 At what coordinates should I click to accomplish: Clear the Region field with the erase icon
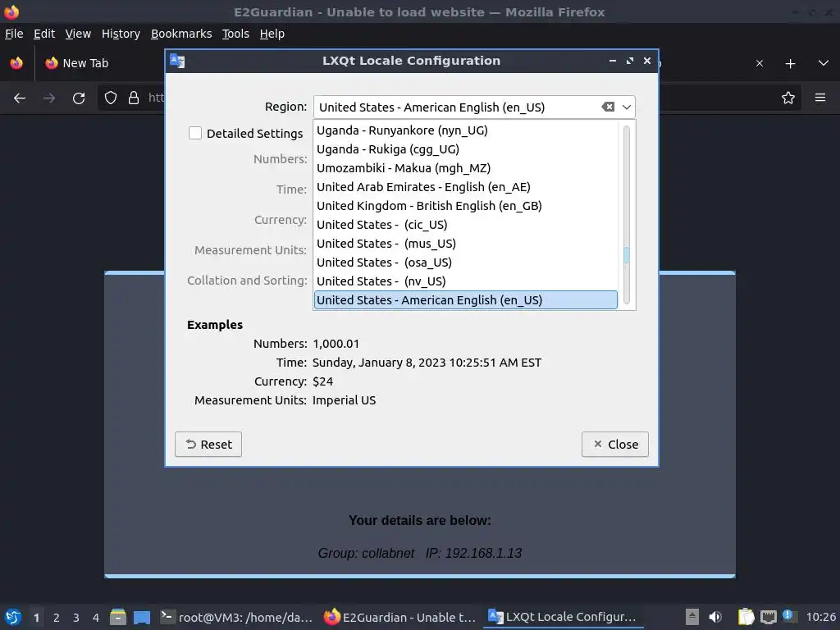point(608,107)
